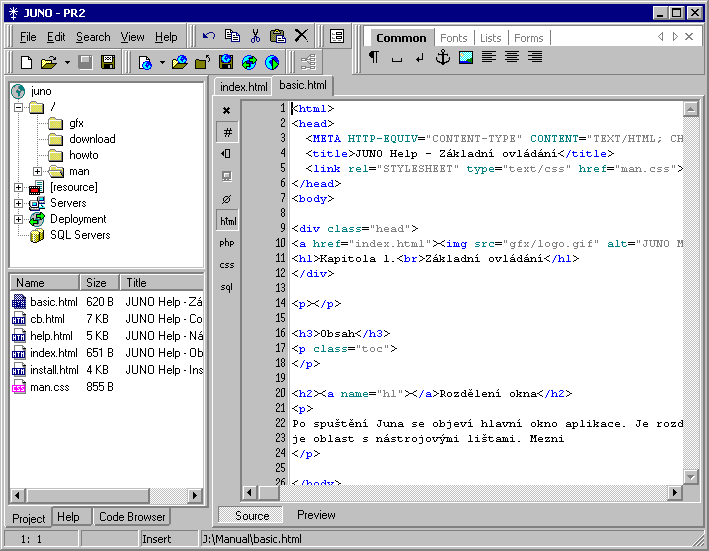Viewport: 709px width, 551px height.
Task: Expand the Servers node
Action: click(19, 203)
